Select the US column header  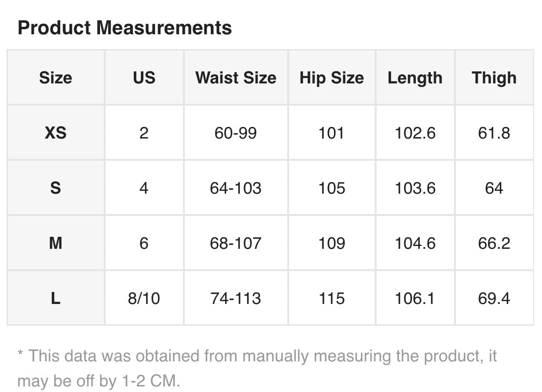click(144, 78)
